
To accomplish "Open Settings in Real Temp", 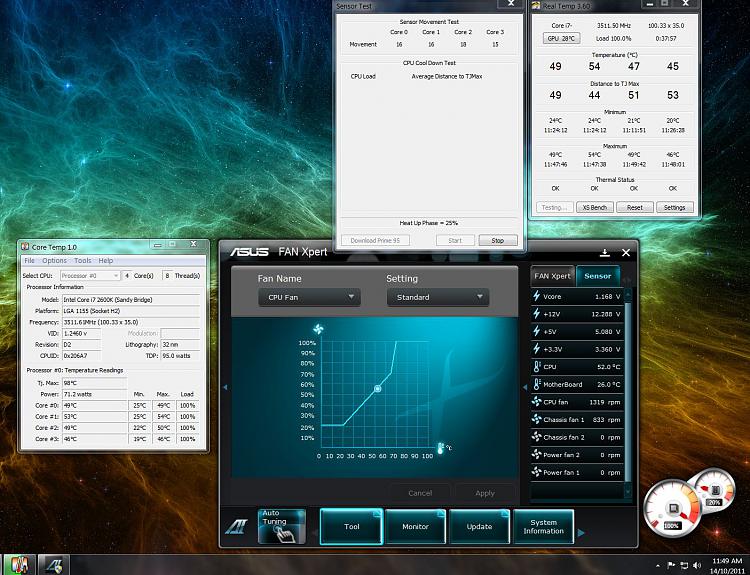I will (674, 207).
